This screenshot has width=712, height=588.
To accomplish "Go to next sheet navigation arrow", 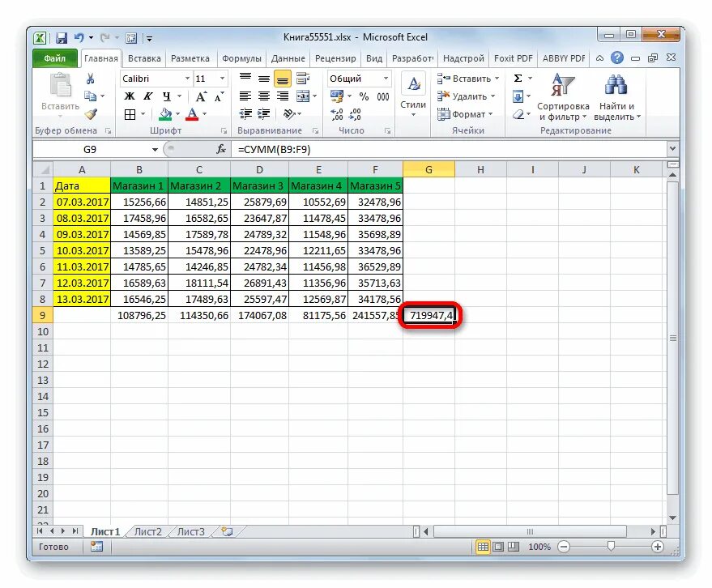I will [63, 530].
